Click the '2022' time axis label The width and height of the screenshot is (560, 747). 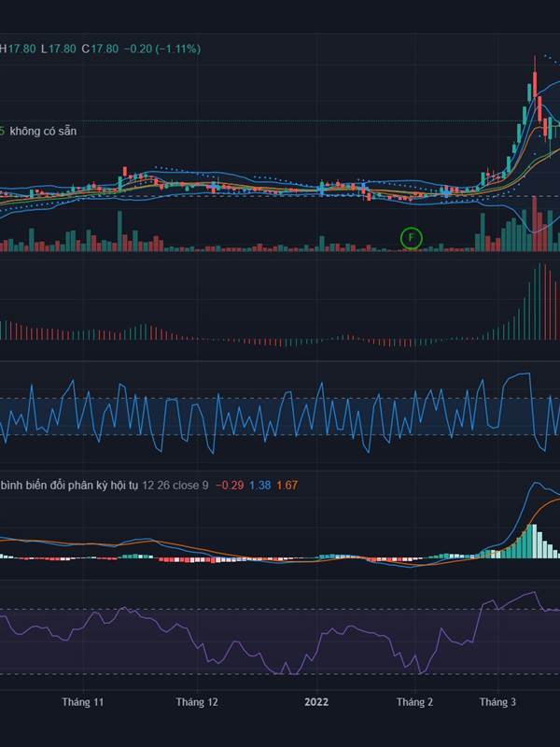click(316, 702)
